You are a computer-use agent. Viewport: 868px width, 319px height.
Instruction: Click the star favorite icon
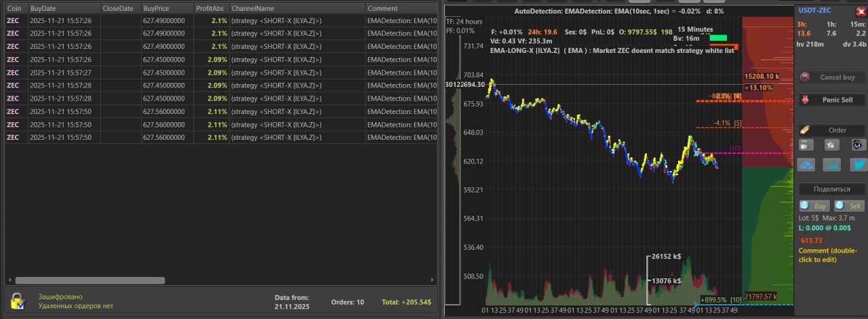pyautogui.click(x=831, y=145)
